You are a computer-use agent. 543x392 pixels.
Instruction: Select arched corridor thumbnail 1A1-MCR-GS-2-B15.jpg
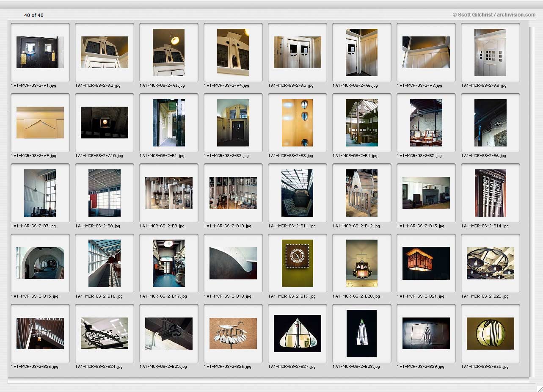[x=40, y=263]
